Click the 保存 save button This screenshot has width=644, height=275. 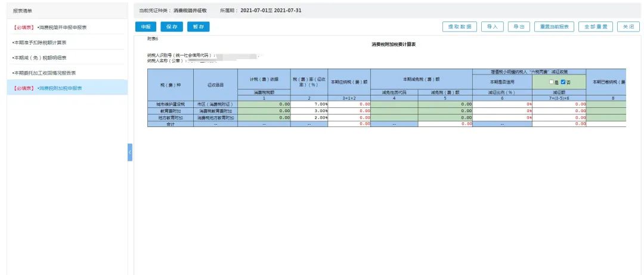coord(172,27)
